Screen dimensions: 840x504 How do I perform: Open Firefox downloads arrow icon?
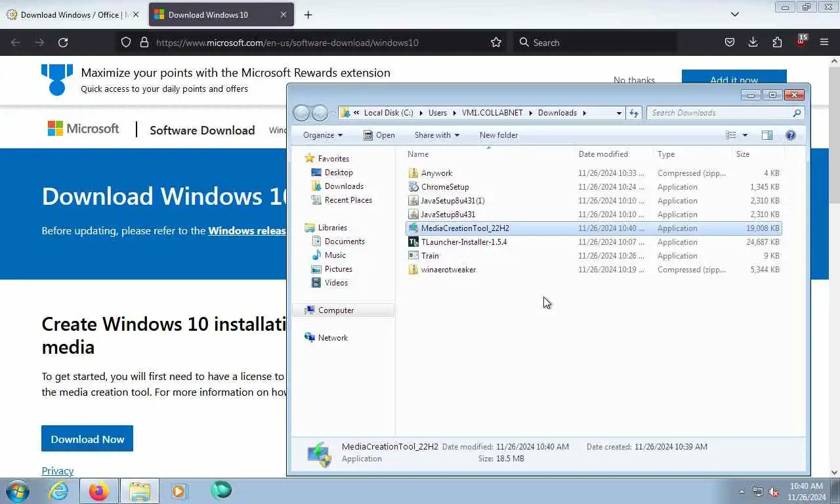click(x=753, y=43)
